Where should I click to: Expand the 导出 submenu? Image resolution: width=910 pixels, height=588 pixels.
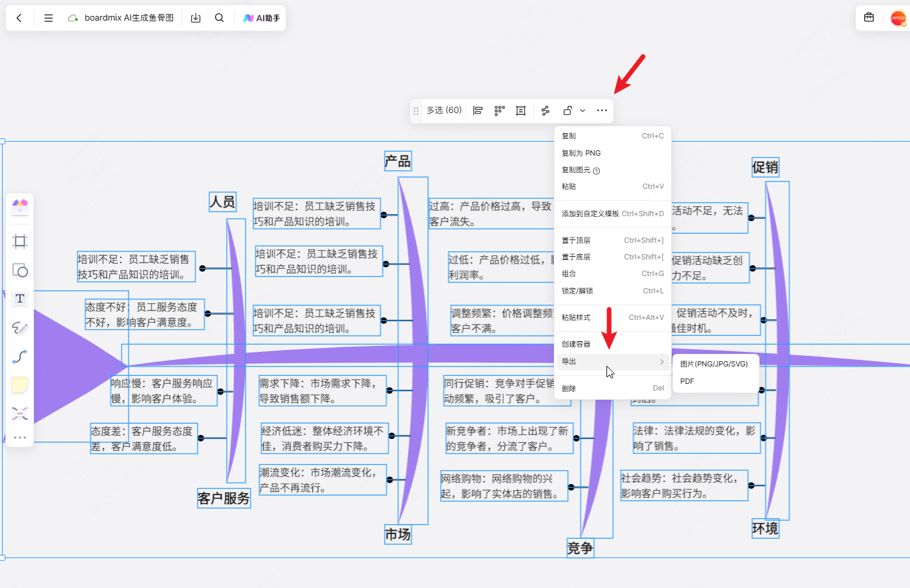[x=612, y=362]
